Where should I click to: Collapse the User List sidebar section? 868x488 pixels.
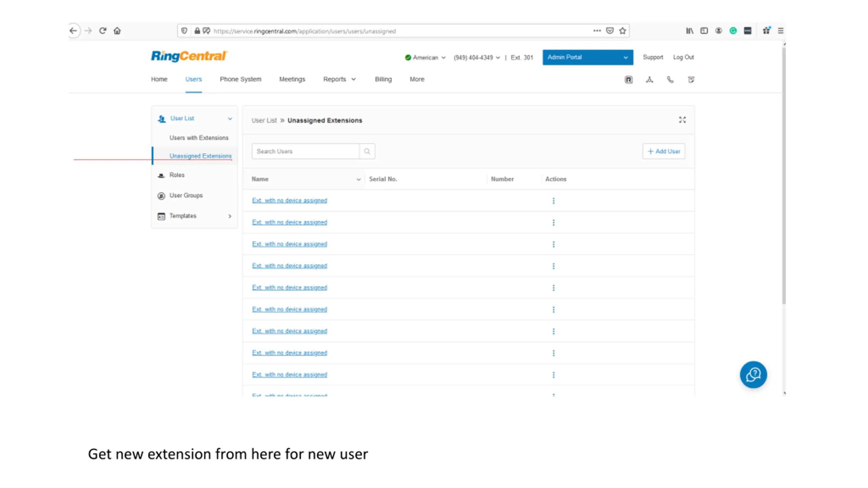230,119
